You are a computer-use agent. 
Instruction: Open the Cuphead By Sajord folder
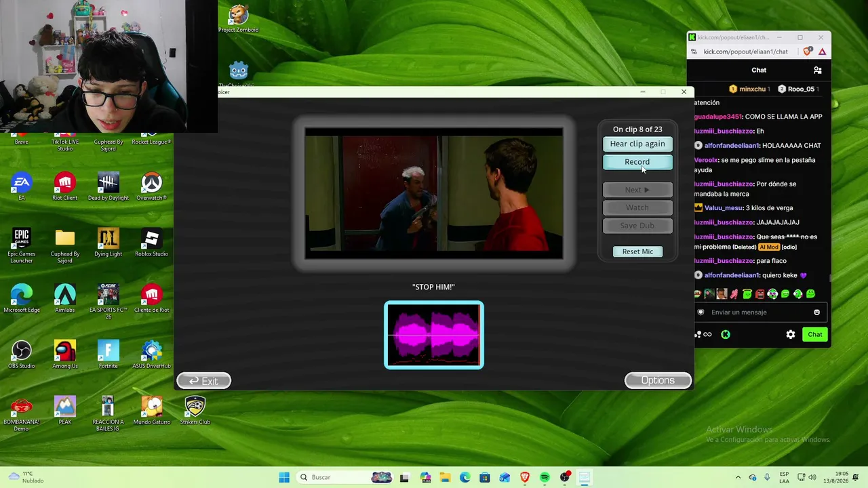tap(64, 245)
